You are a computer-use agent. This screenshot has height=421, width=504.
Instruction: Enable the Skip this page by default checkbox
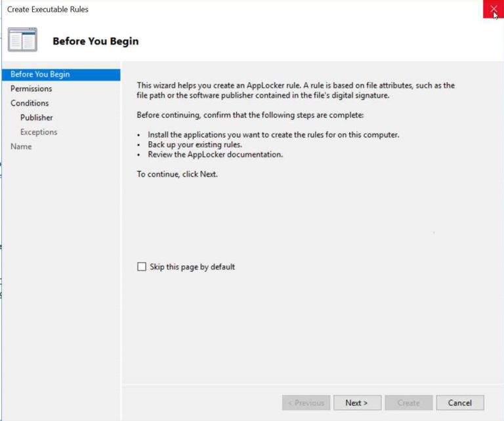142,267
